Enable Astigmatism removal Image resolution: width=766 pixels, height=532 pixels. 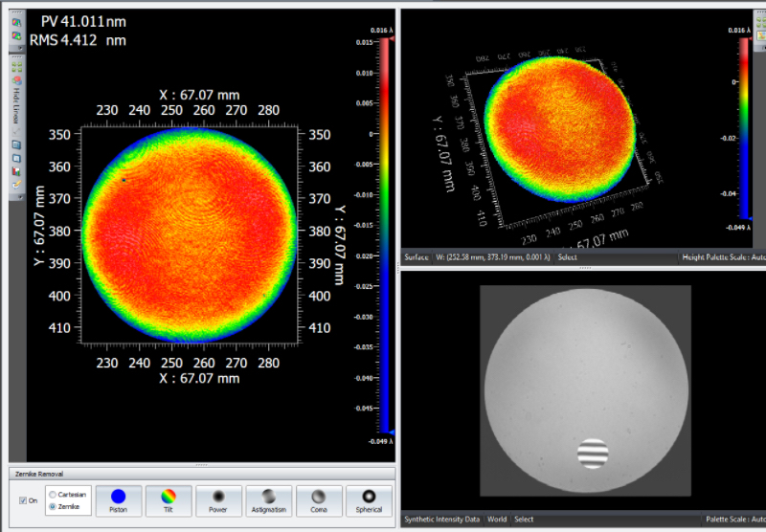[269, 500]
